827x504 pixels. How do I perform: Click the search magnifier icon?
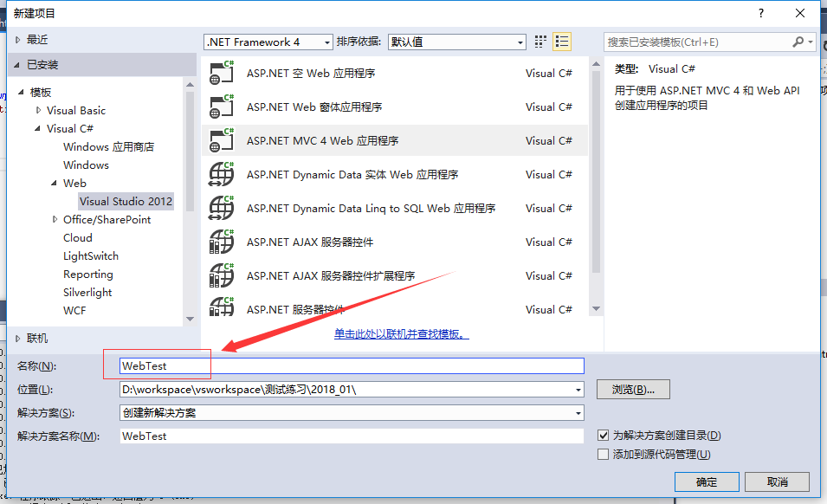798,42
